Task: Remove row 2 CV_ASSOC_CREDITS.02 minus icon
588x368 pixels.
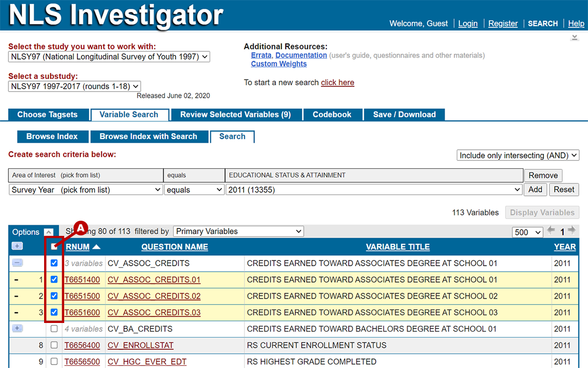Action: click(x=16, y=296)
